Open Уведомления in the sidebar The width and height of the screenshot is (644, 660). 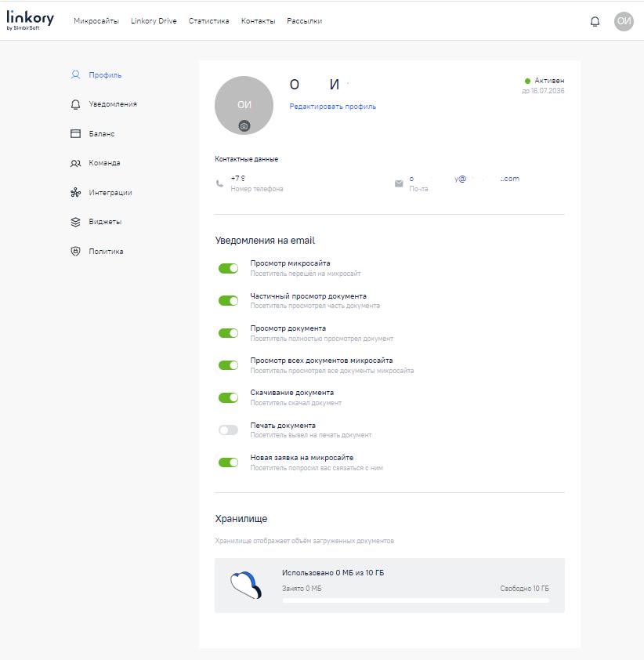112,104
